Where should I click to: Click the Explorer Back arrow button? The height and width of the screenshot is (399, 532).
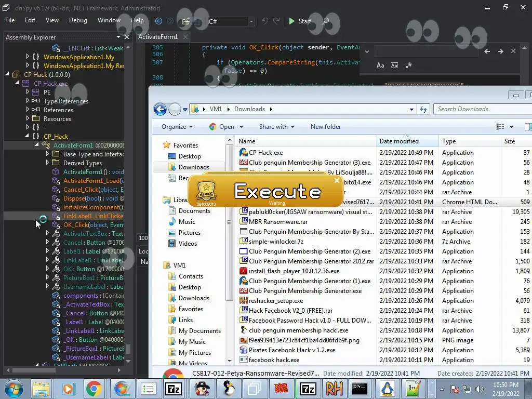point(160,109)
